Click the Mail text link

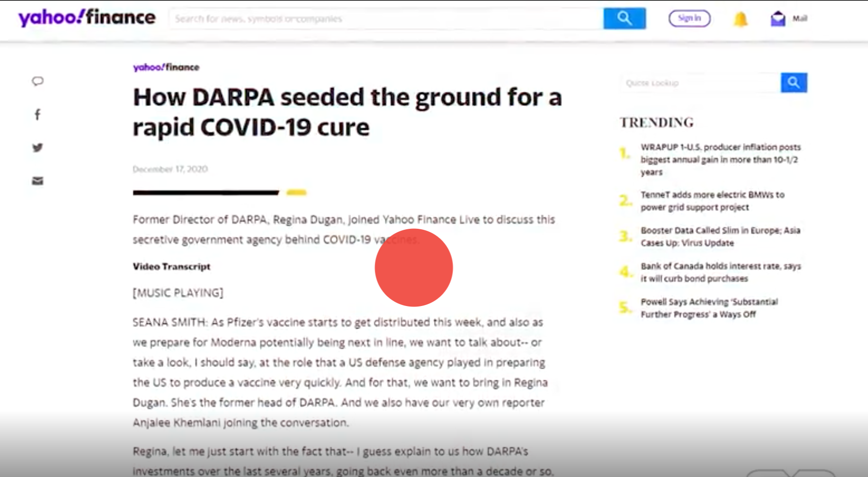point(800,18)
